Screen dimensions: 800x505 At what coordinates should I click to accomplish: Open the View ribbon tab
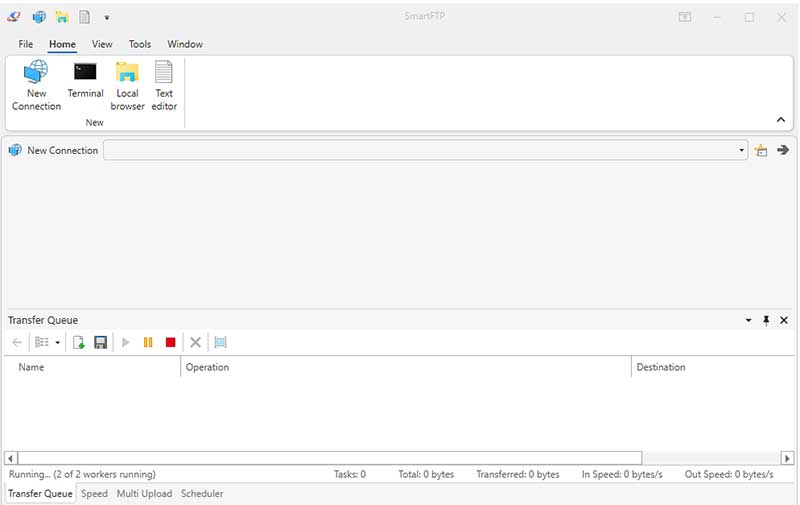(x=102, y=44)
